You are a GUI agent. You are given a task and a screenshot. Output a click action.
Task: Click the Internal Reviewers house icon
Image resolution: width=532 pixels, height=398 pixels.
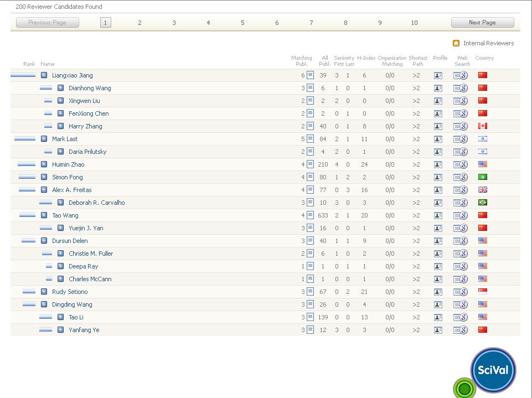456,43
